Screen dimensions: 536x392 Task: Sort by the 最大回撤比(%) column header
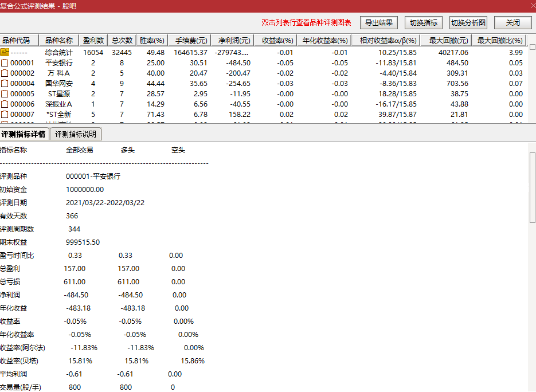pos(499,40)
